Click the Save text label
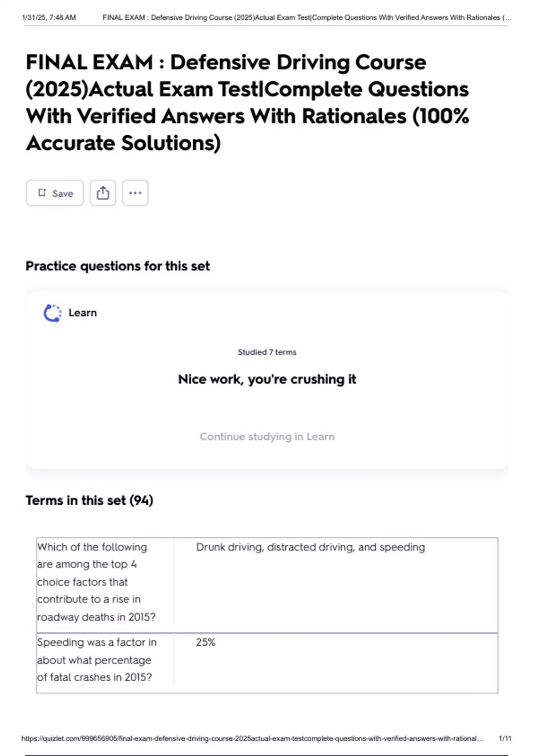Screen dimensions: 534x756 (x=62, y=193)
